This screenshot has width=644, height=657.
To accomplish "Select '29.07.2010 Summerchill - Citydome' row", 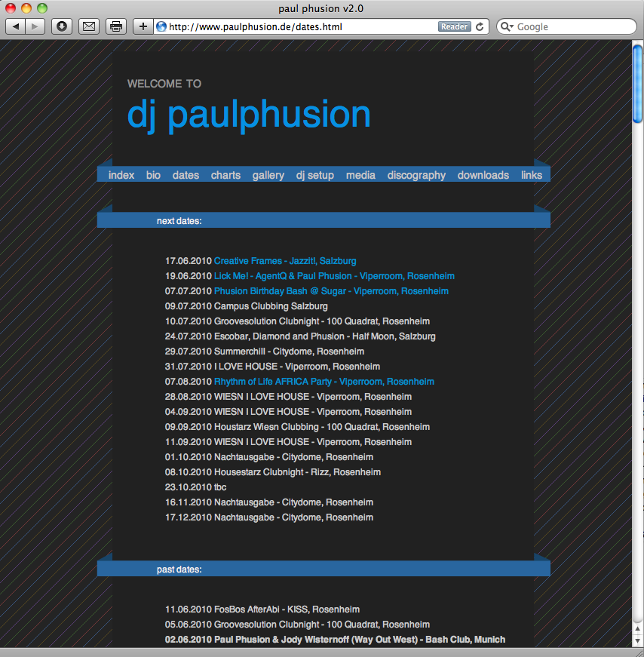I will tap(265, 352).
